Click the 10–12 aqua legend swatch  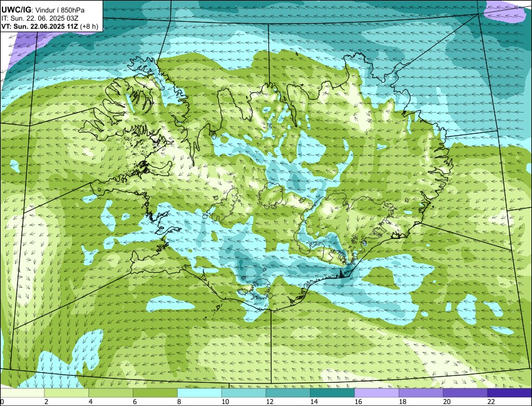point(243,393)
